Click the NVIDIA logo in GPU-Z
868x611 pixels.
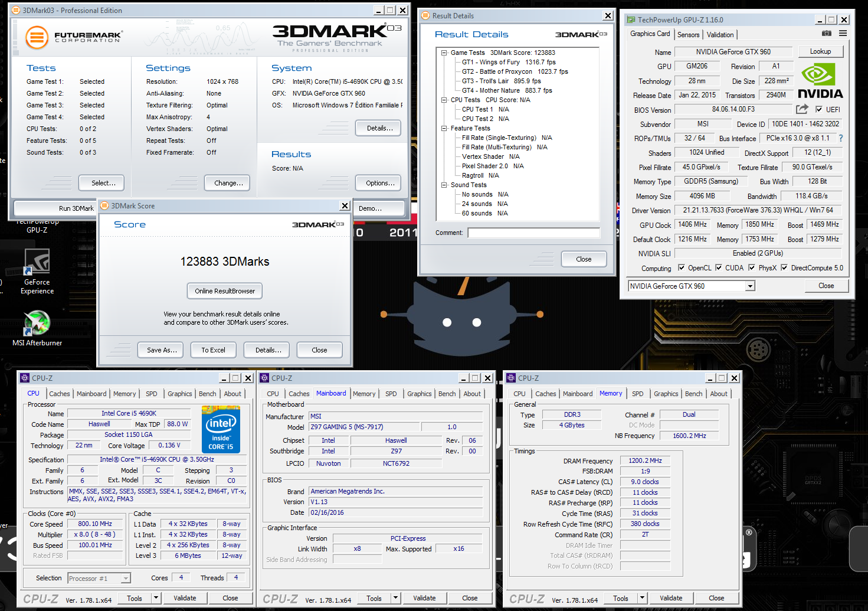coord(820,81)
